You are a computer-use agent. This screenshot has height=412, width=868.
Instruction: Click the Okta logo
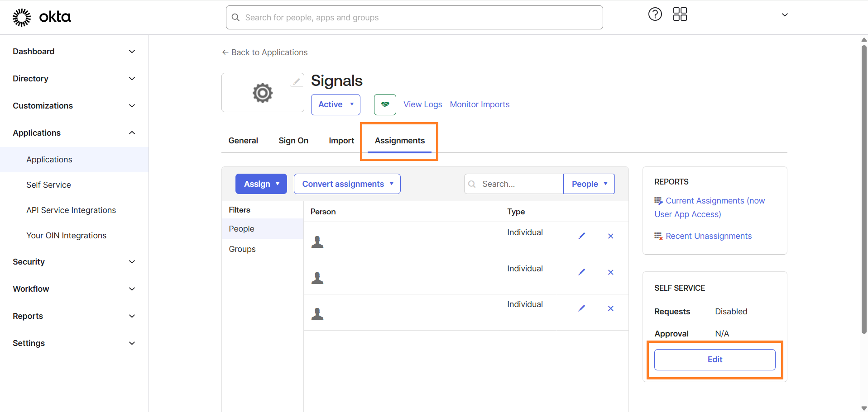pyautogui.click(x=42, y=17)
